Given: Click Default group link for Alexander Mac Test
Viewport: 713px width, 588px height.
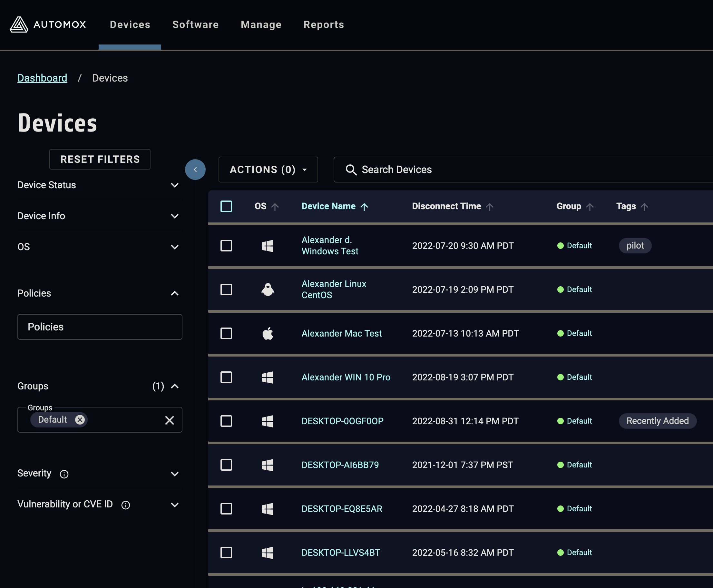Looking at the screenshot, I should tap(579, 333).
